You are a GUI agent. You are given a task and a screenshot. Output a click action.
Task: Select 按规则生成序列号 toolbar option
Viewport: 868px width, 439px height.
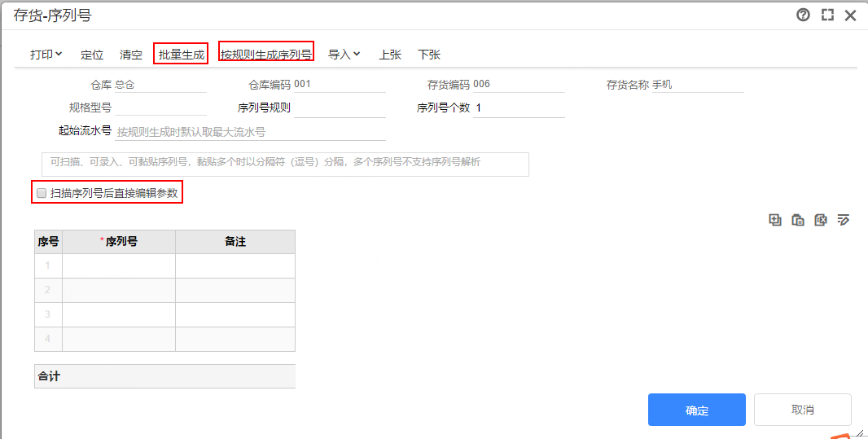pyautogui.click(x=266, y=55)
